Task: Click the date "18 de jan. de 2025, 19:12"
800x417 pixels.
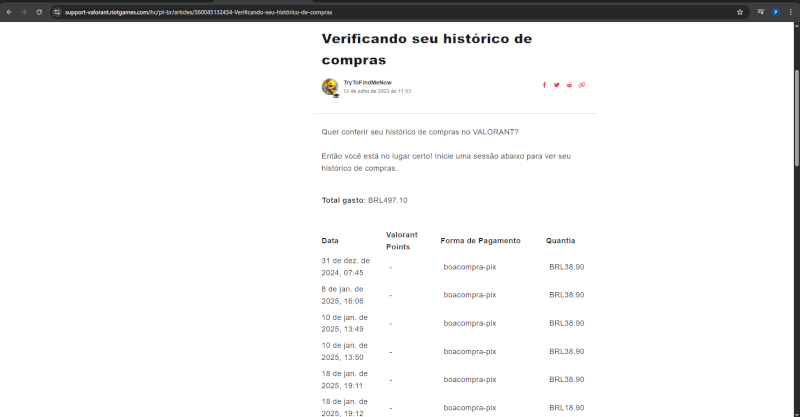Action: coord(344,407)
